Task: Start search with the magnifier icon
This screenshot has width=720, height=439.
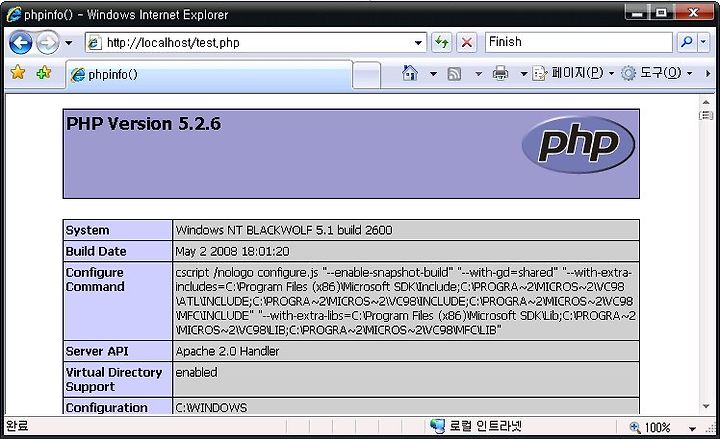Action: 687,42
